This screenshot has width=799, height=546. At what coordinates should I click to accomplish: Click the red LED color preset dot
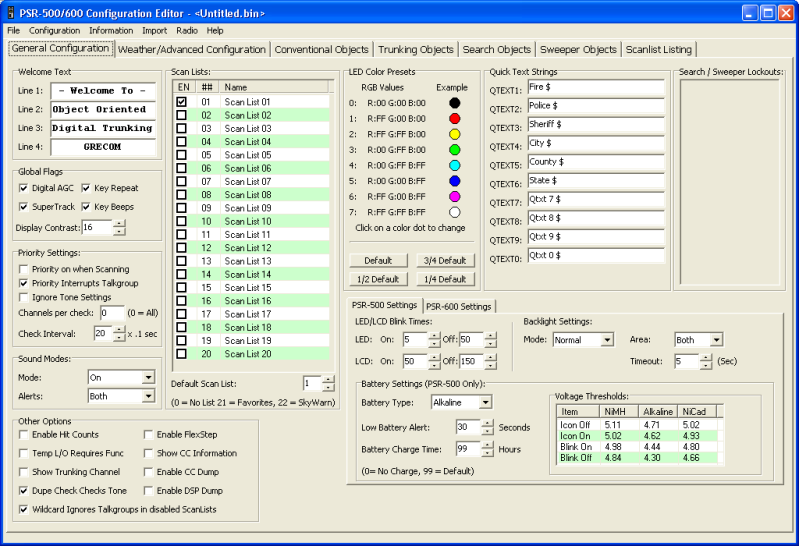click(x=455, y=118)
